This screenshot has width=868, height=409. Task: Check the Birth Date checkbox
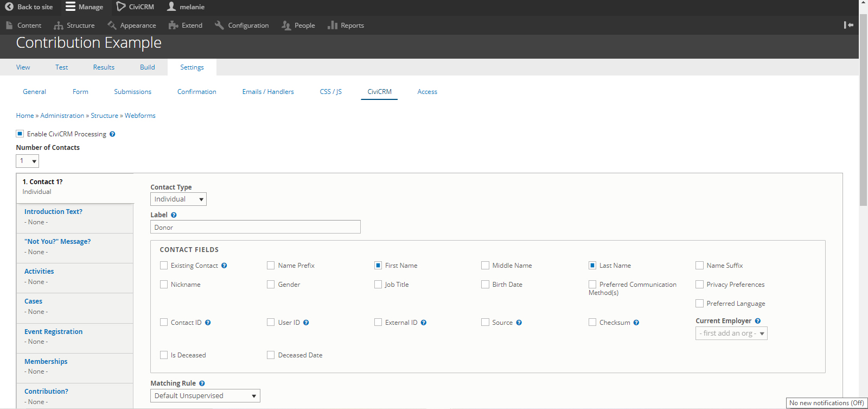(x=485, y=285)
